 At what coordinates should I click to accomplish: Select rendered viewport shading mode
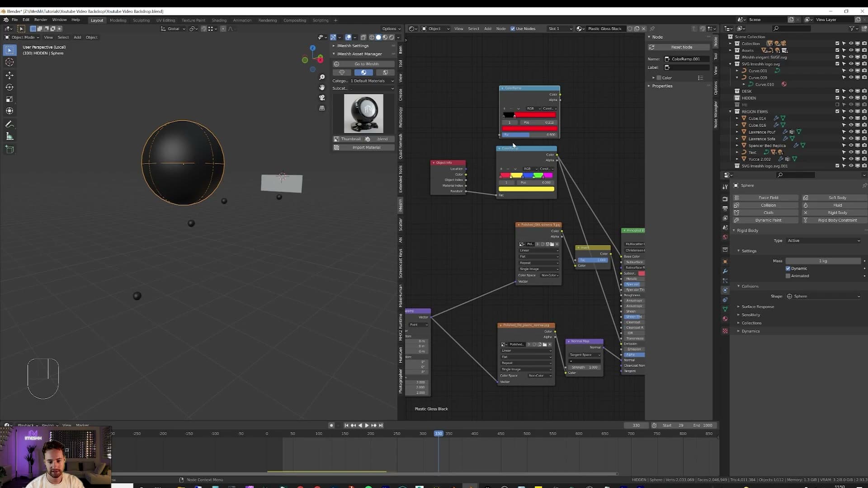(392, 38)
